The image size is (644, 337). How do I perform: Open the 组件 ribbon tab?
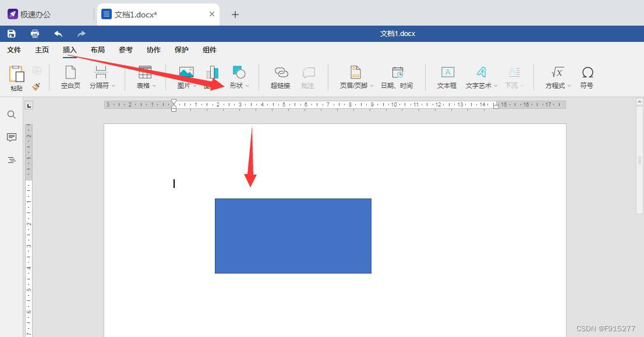coord(210,49)
